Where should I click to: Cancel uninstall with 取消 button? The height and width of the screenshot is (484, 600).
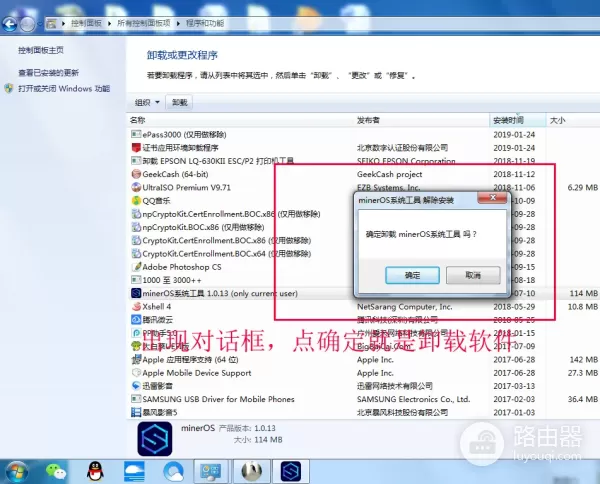pos(473,275)
